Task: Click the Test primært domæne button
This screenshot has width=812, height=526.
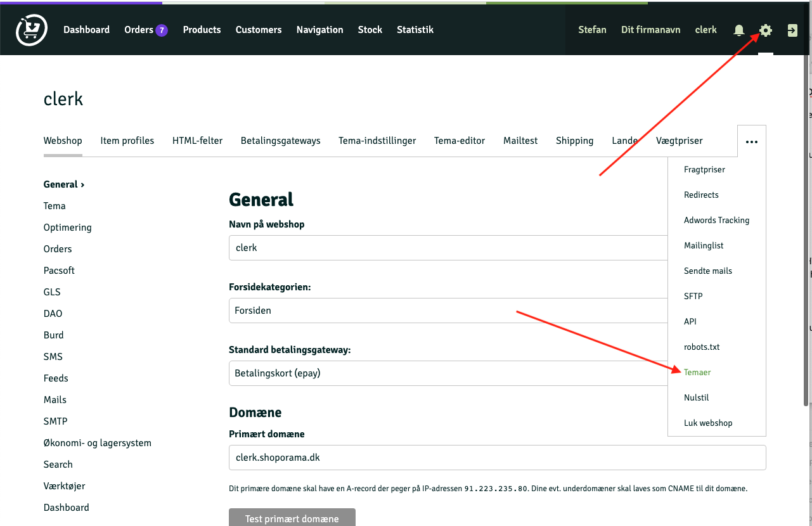Action: coord(292,518)
